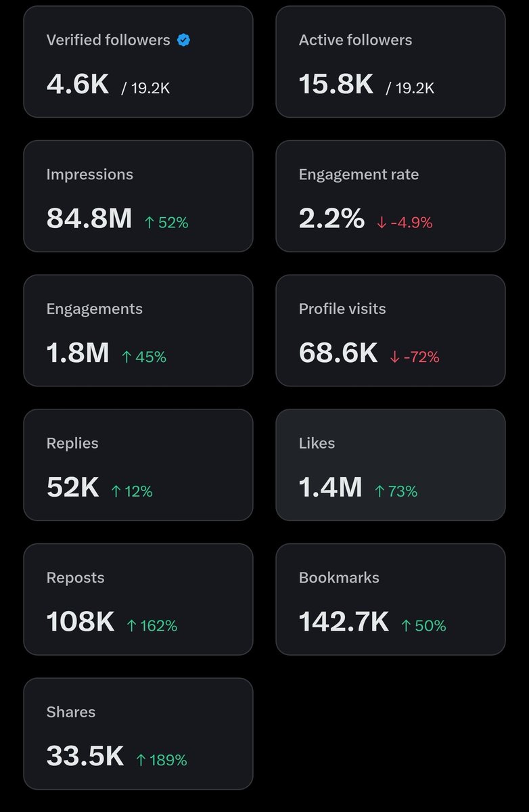Click the 1.8M engagements value
The width and height of the screenshot is (529, 812).
click(x=78, y=353)
